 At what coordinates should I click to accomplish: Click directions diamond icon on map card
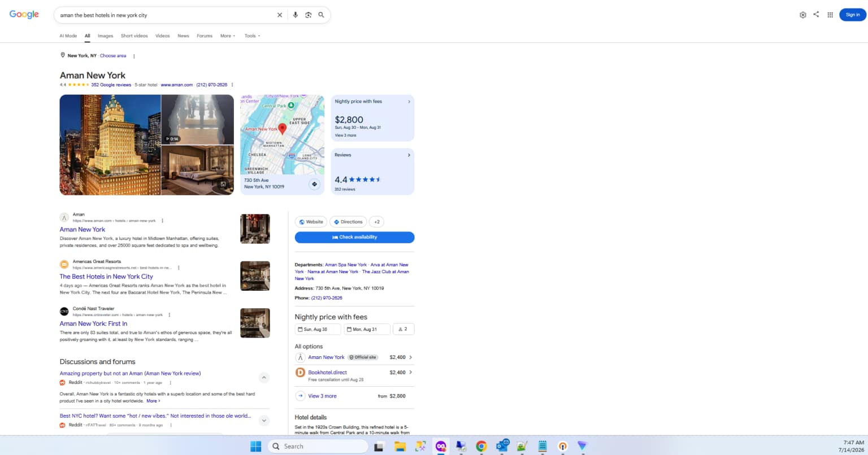pyautogui.click(x=315, y=184)
